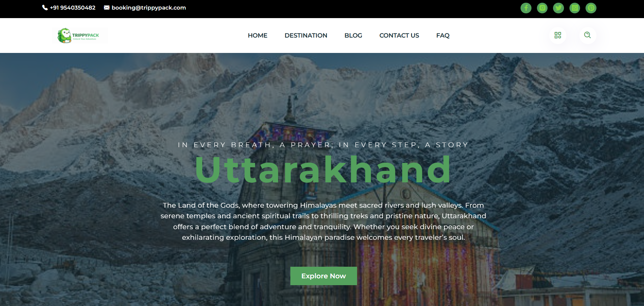Click the envelope email icon
This screenshot has height=306, width=644.
click(107, 8)
